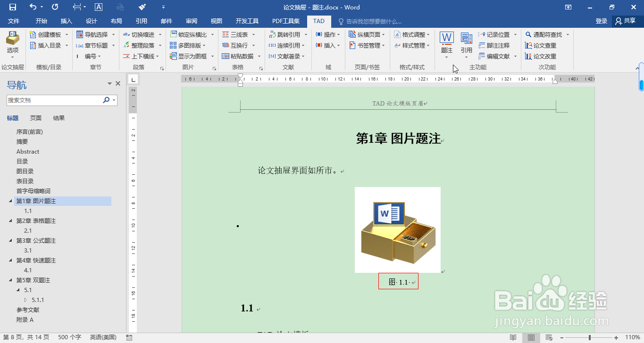Click the large 题注 caption icon
The height and width of the screenshot is (343, 644).
coord(447,38)
